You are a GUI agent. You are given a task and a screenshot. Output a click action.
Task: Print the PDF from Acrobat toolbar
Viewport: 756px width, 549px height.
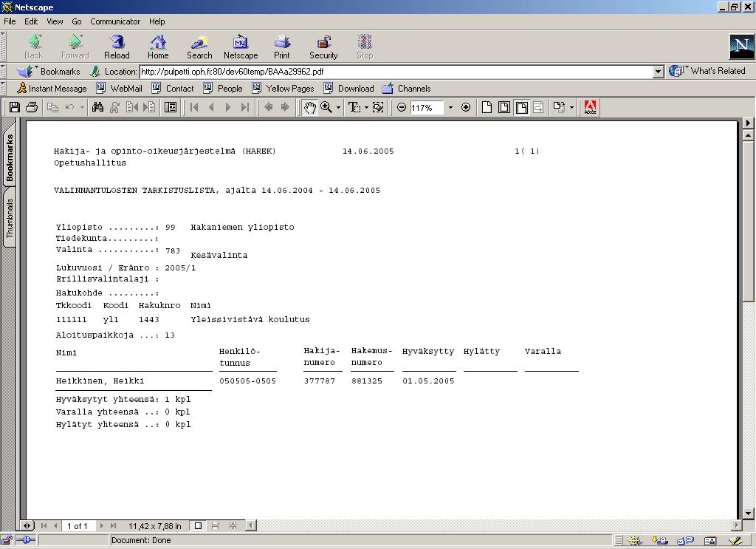(32, 107)
